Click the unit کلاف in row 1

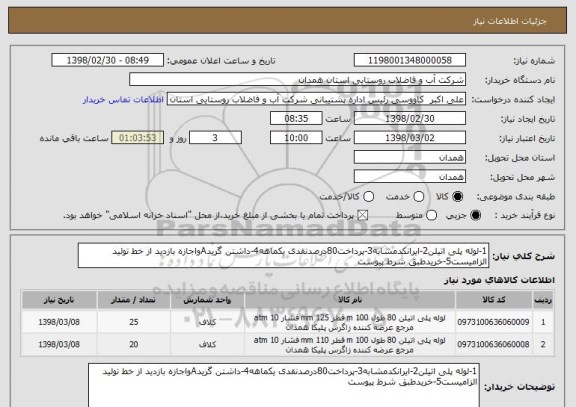[208, 322]
